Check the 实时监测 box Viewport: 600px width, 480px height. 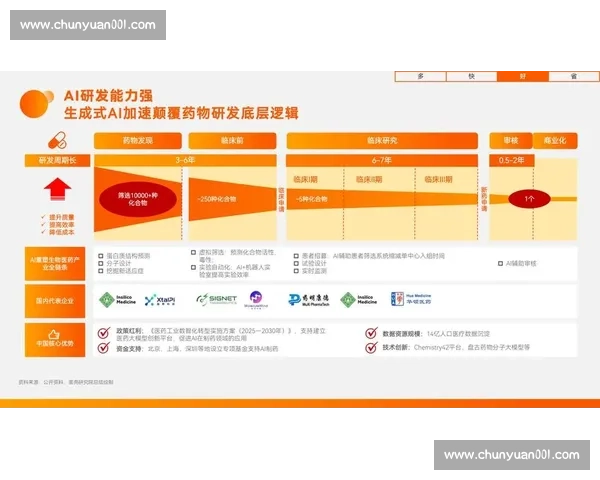click(296, 271)
